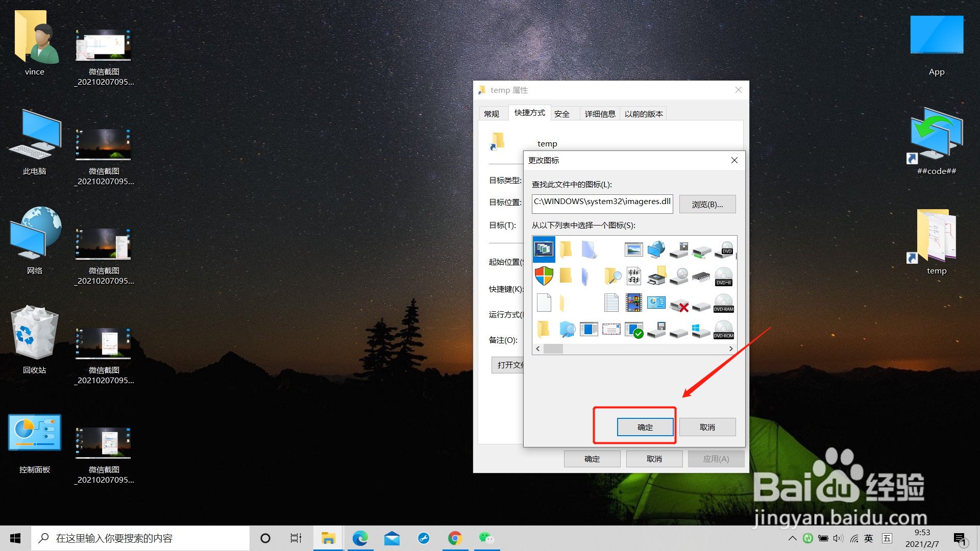Confirm icon change with 确定 button
980x551 pixels.
coord(645,427)
